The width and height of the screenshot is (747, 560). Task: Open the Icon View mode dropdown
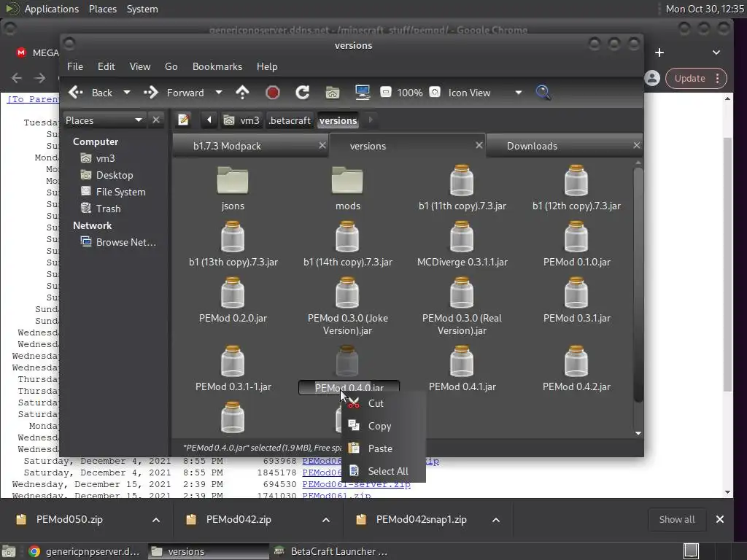[x=484, y=93]
